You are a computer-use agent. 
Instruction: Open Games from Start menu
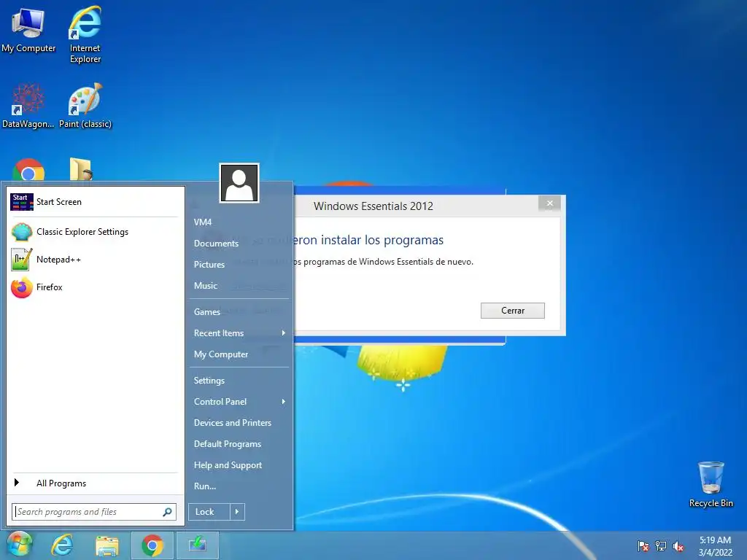(207, 312)
